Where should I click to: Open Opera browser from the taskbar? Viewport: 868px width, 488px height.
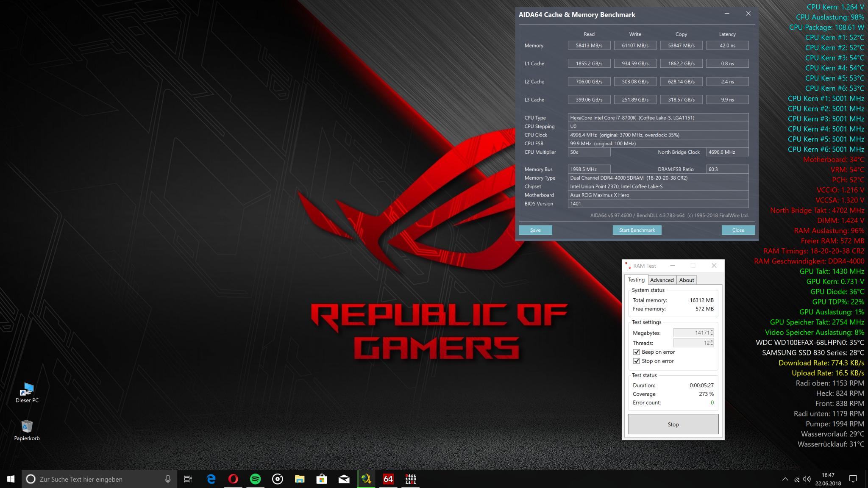coord(233,479)
